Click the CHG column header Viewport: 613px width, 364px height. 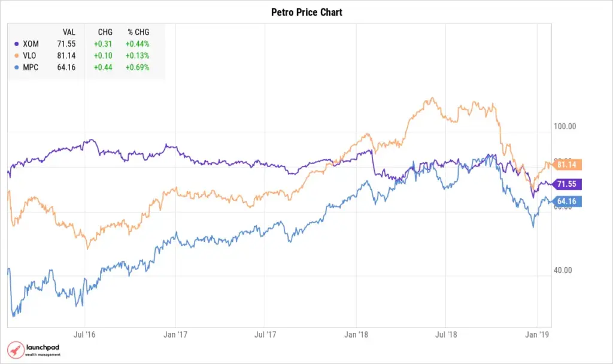click(105, 32)
